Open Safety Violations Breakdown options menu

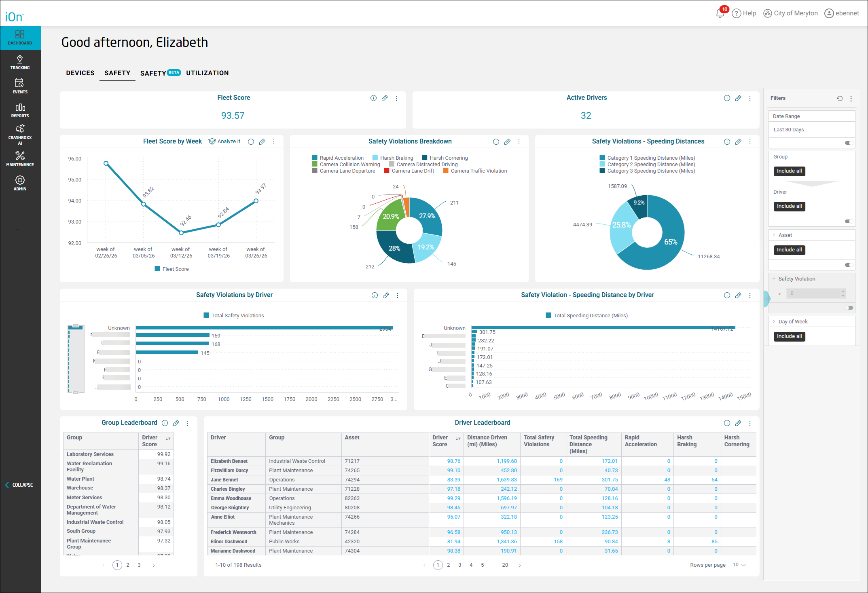519,142
